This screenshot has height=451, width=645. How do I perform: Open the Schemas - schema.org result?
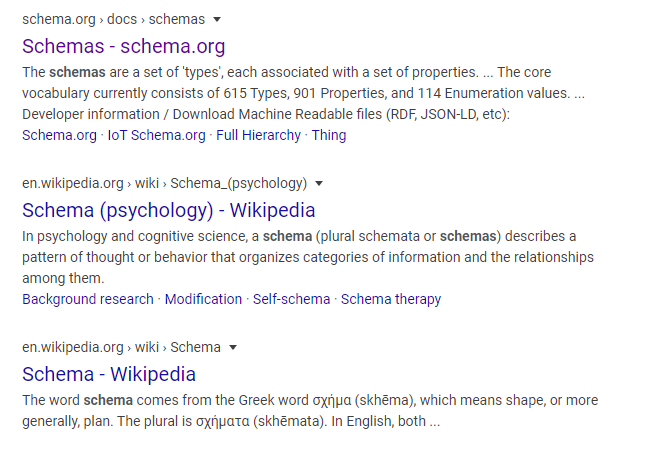click(x=123, y=46)
